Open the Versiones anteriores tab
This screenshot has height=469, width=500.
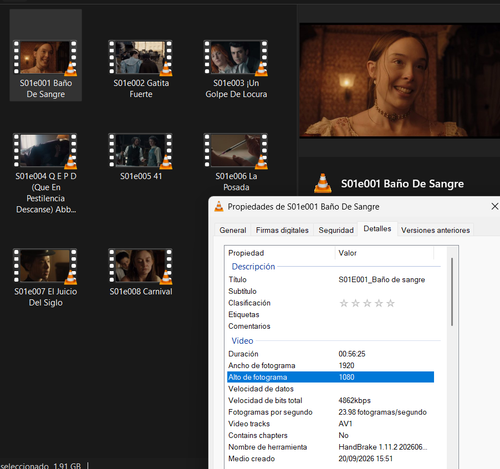(435, 230)
